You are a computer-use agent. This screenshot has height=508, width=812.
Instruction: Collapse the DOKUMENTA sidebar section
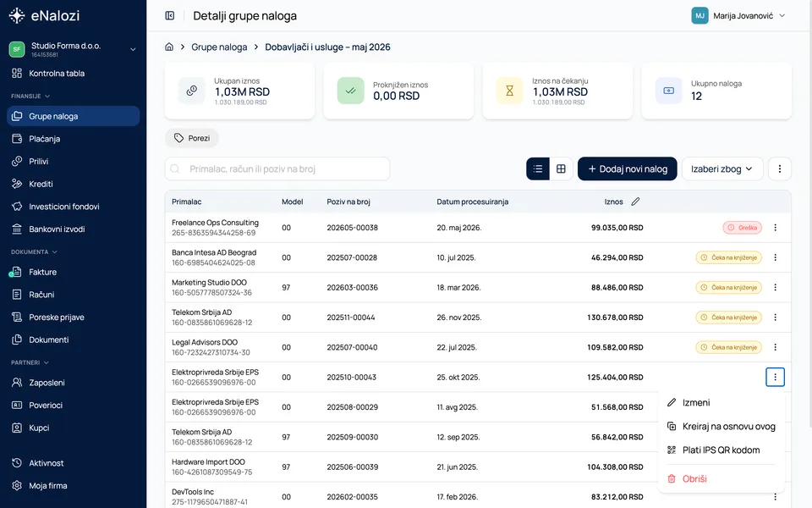pos(34,252)
